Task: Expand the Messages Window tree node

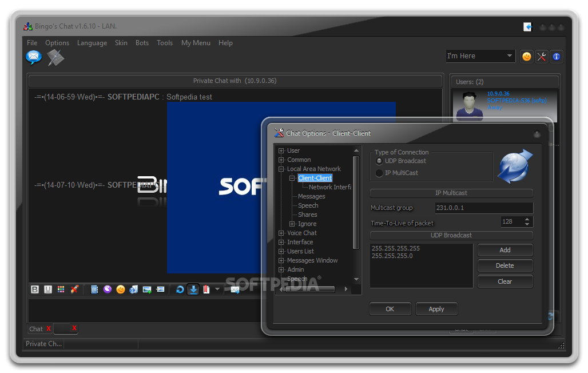Action: (x=281, y=260)
